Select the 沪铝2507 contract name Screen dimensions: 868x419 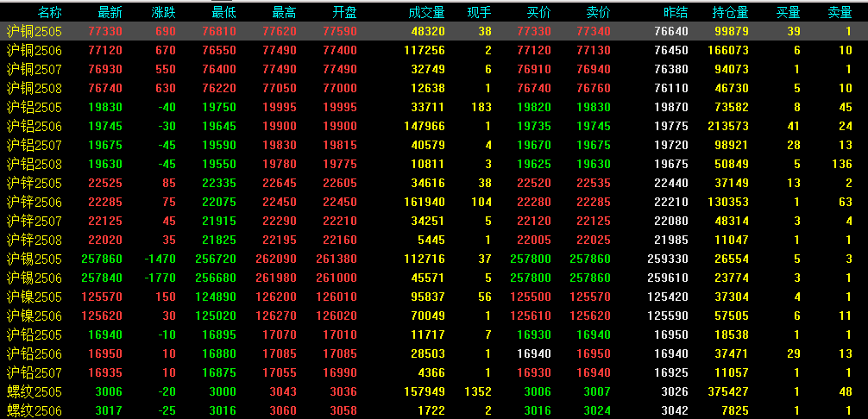point(35,146)
